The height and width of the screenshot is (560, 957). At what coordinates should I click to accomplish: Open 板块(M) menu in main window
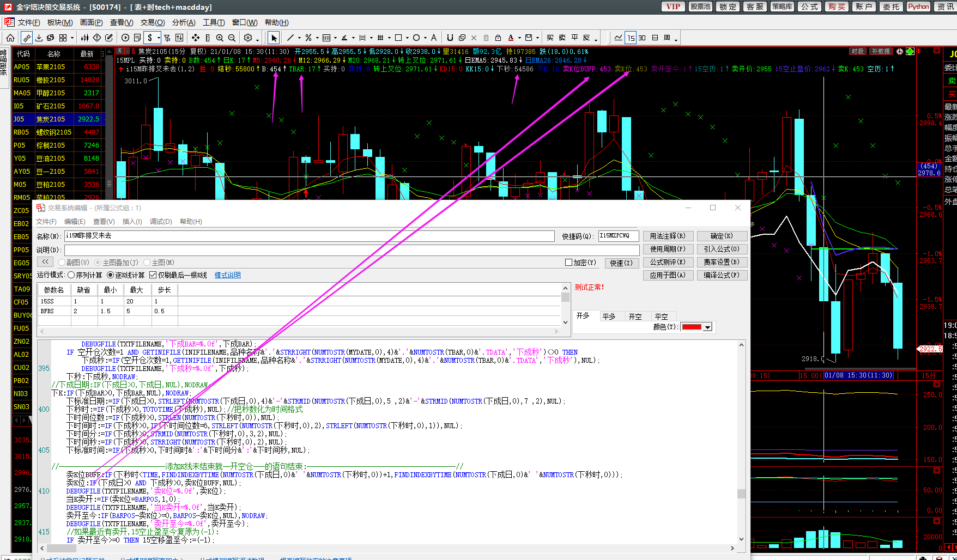pyautogui.click(x=60, y=22)
